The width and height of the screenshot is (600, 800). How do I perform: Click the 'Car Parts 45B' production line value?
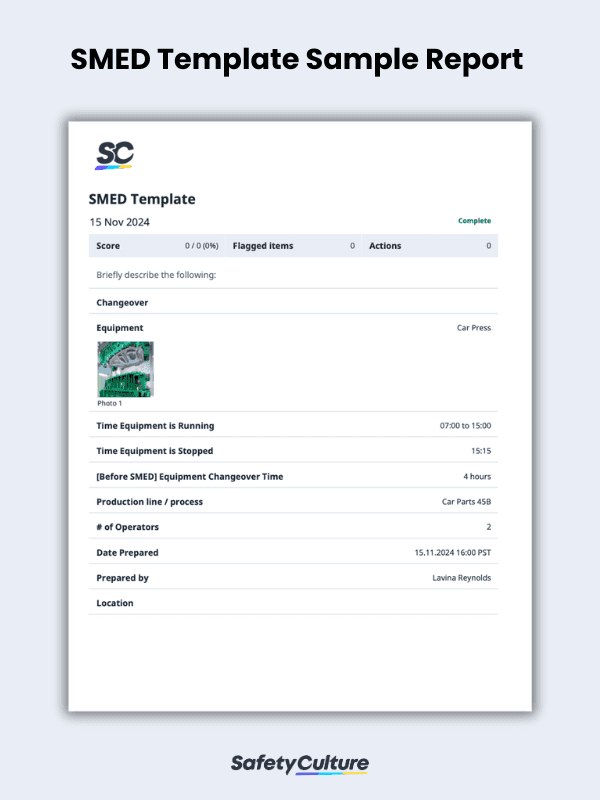(466, 502)
